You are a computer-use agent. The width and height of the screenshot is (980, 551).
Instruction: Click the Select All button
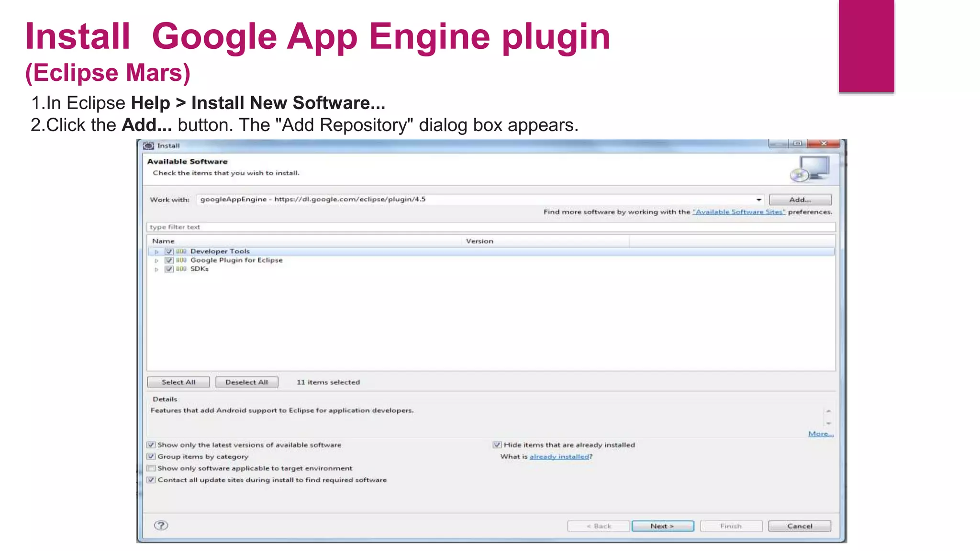178,382
